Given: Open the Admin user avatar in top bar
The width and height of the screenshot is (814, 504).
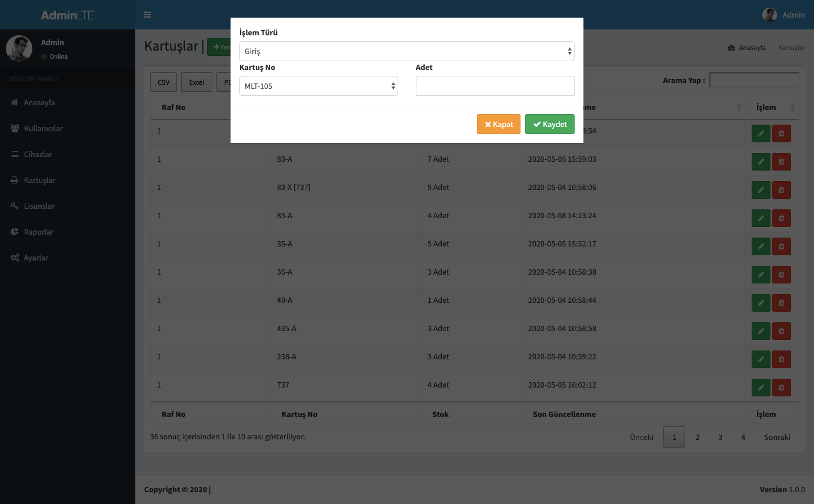Looking at the screenshot, I should click(769, 15).
